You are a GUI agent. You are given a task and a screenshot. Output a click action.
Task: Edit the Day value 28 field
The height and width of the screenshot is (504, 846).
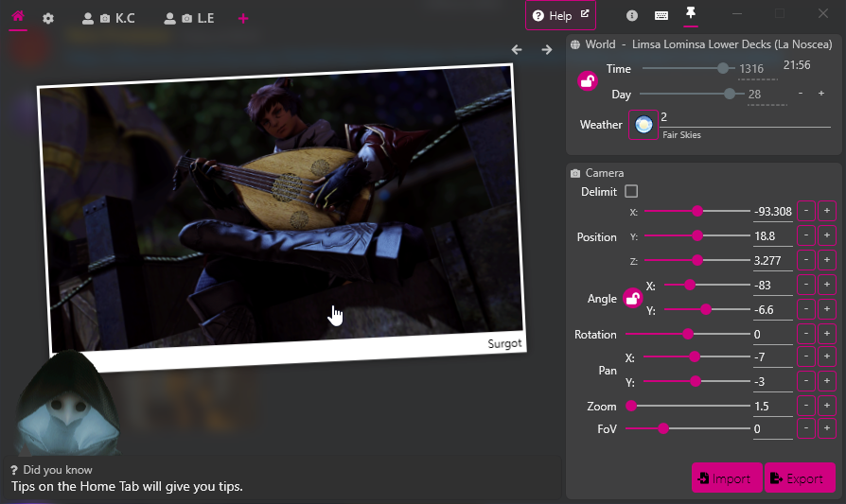[767, 95]
